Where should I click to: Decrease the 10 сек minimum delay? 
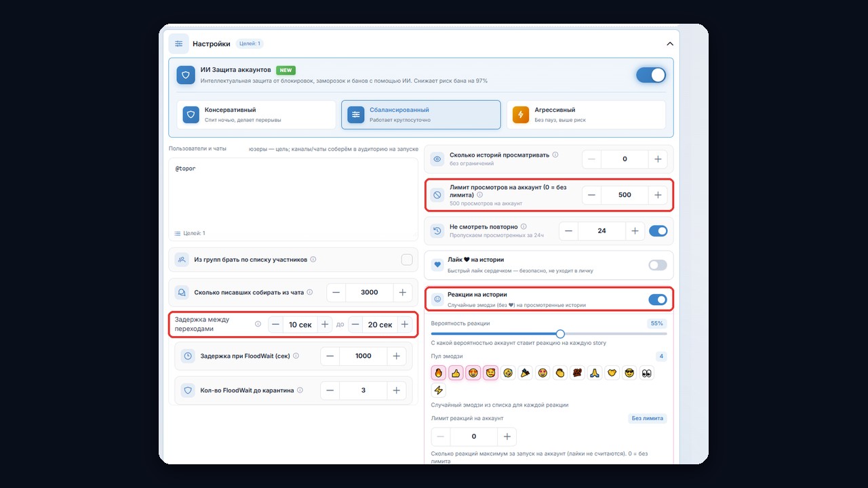click(x=275, y=325)
